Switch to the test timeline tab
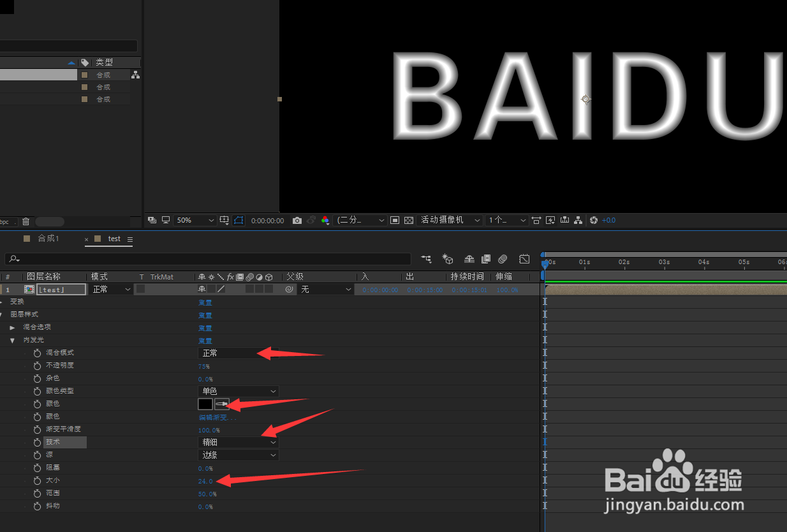Viewport: 787px width, 532px height. (114, 239)
